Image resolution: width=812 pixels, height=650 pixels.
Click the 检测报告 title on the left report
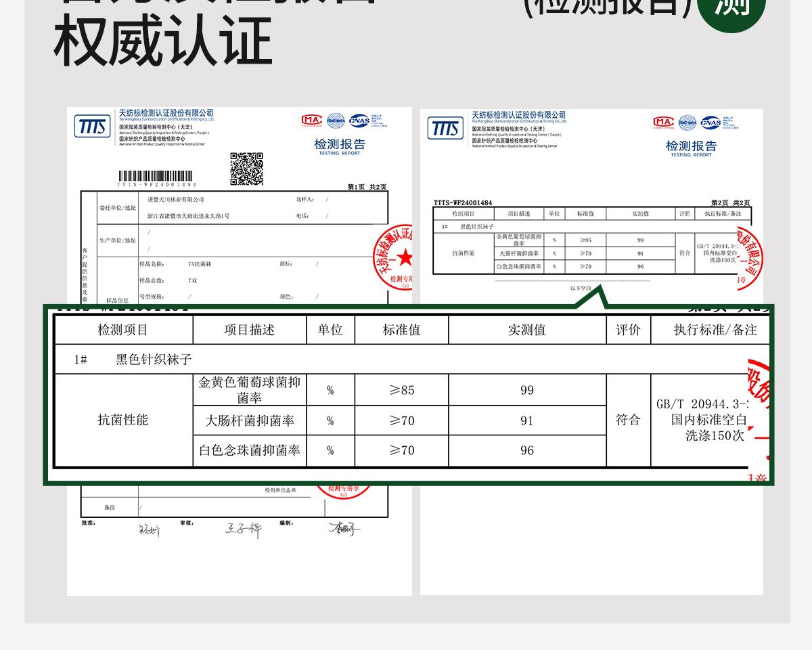pos(339,145)
